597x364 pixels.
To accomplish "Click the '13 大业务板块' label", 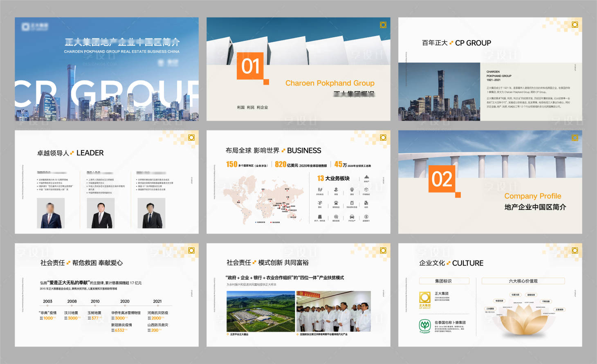I will tap(333, 178).
